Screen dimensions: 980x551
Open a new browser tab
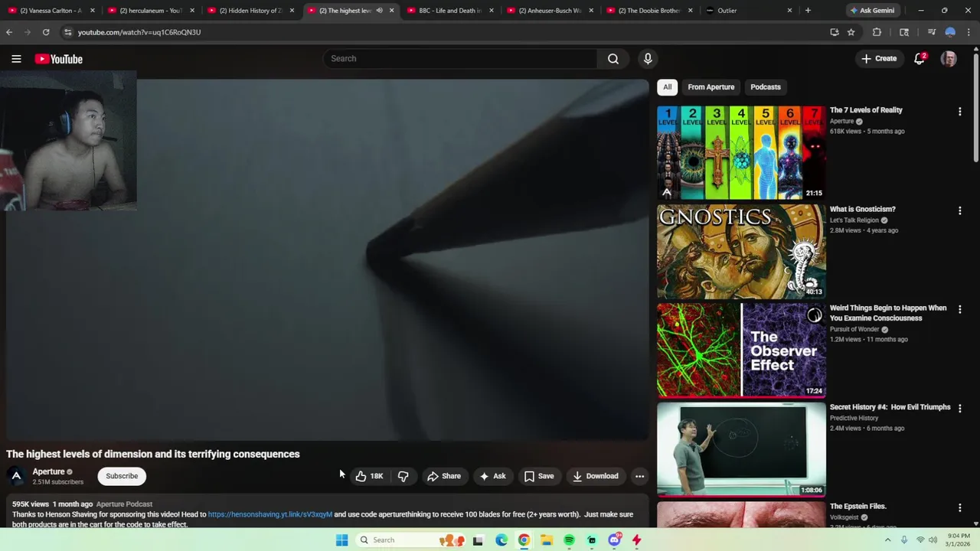(x=808, y=11)
